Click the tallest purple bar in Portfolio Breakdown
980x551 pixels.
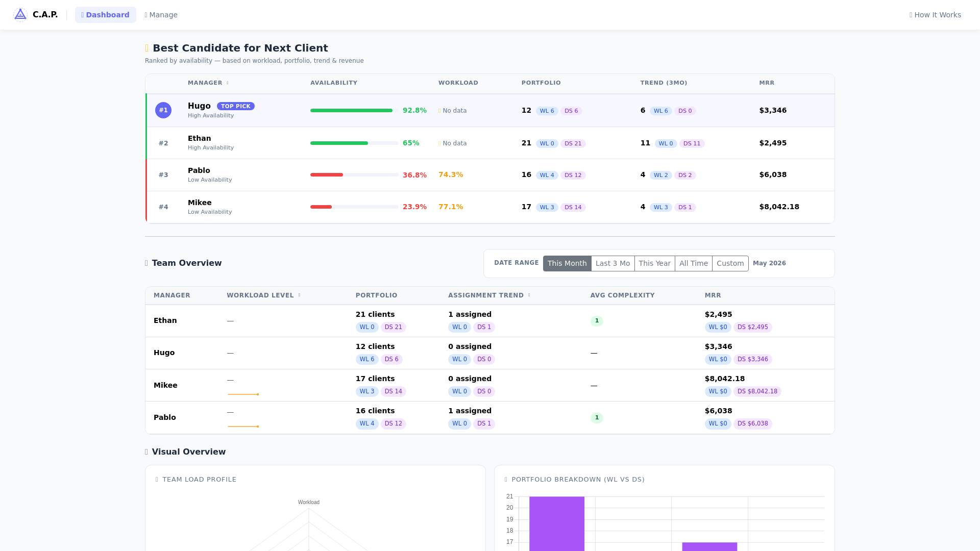click(556, 523)
